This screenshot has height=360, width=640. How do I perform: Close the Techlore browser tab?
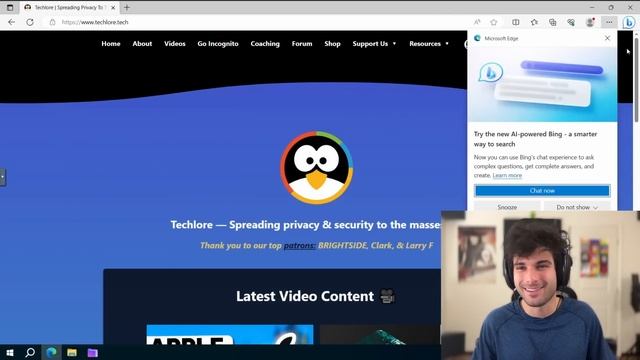[113, 7]
